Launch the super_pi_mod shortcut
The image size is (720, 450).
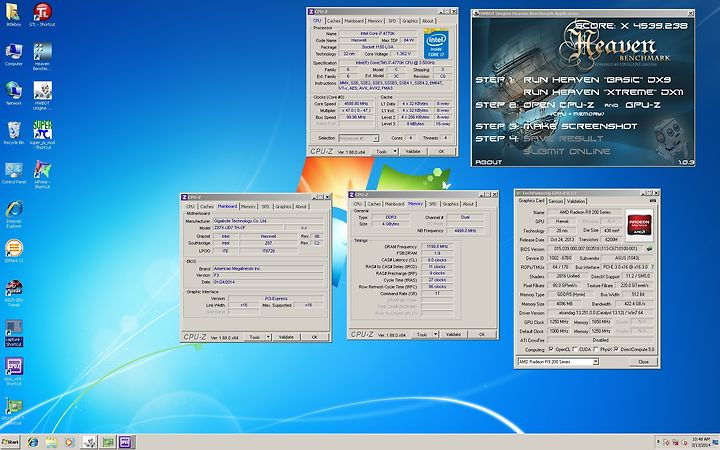[42, 135]
